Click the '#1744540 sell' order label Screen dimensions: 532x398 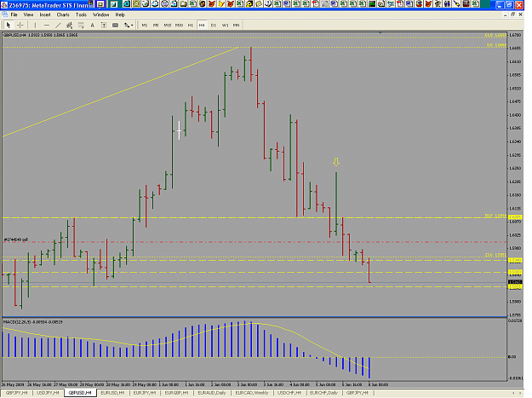(x=16, y=239)
